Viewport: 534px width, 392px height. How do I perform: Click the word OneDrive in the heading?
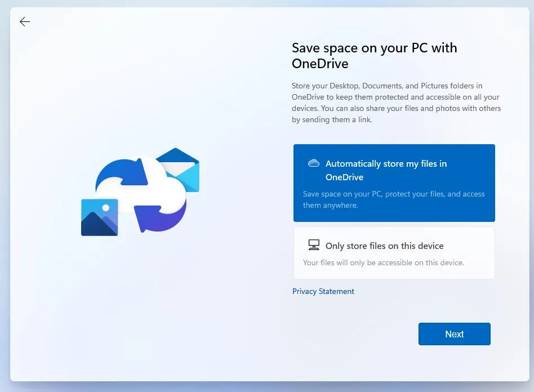pyautogui.click(x=320, y=64)
